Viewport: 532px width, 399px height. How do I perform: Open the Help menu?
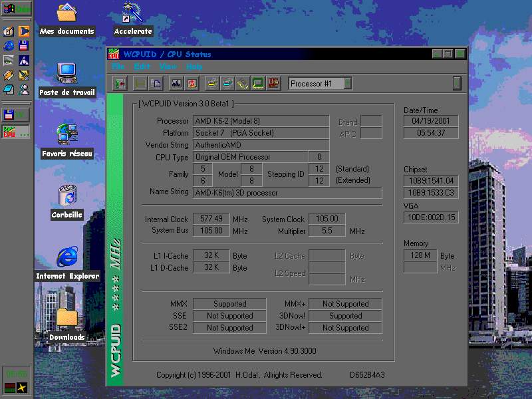point(194,66)
